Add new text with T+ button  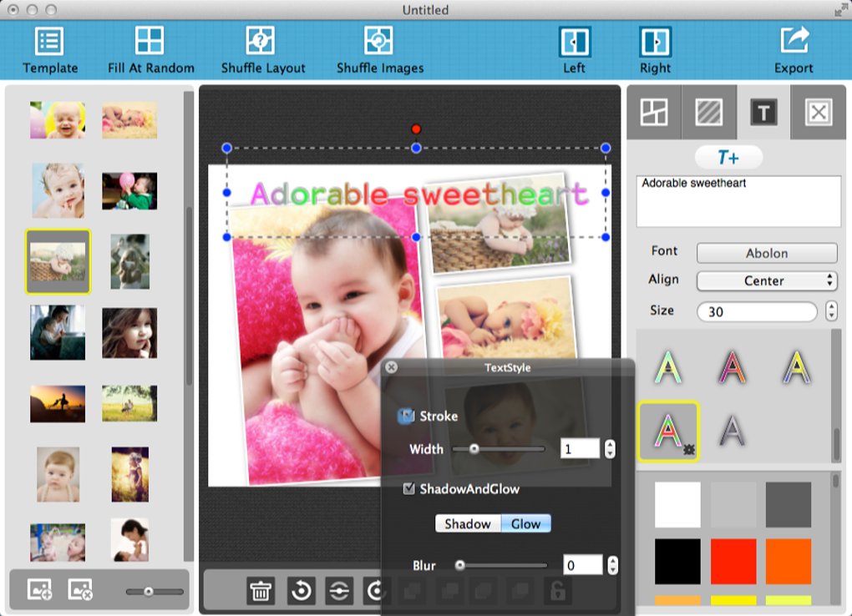tap(728, 158)
